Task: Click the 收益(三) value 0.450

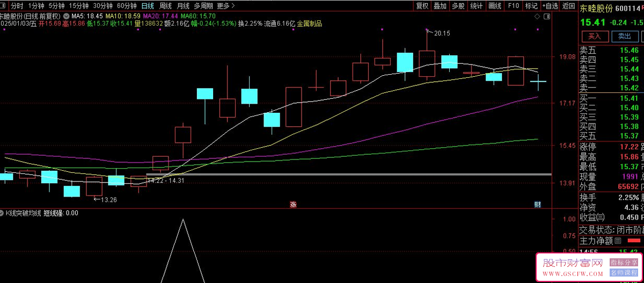Action: click(628, 217)
